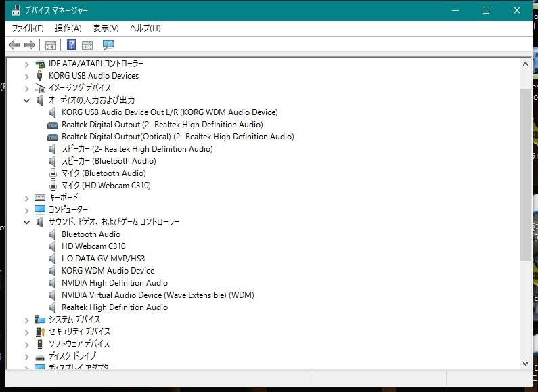
Task: Click the Realtek Digital Output(Optical) device icon
Action: 53,137
